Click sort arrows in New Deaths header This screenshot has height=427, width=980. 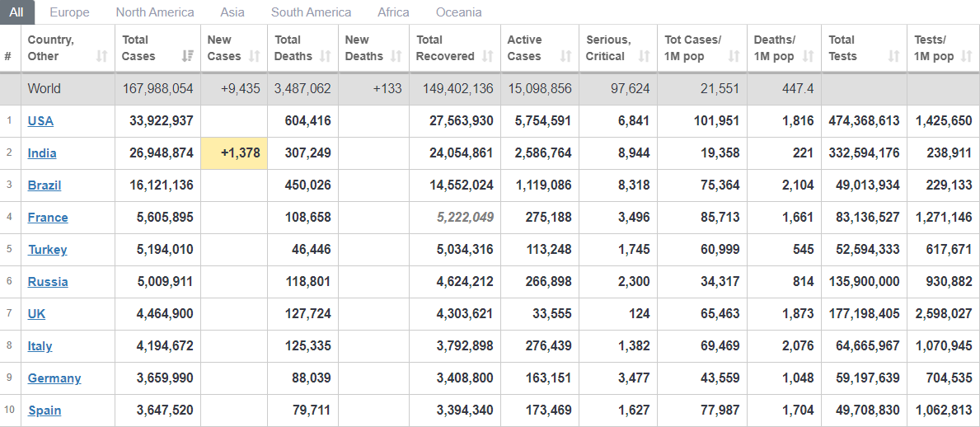[x=396, y=57]
